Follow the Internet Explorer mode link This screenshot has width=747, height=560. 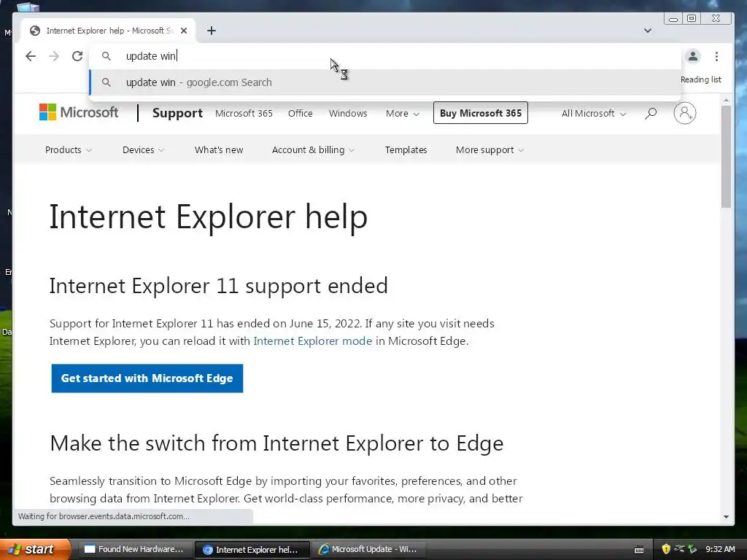[x=312, y=341]
